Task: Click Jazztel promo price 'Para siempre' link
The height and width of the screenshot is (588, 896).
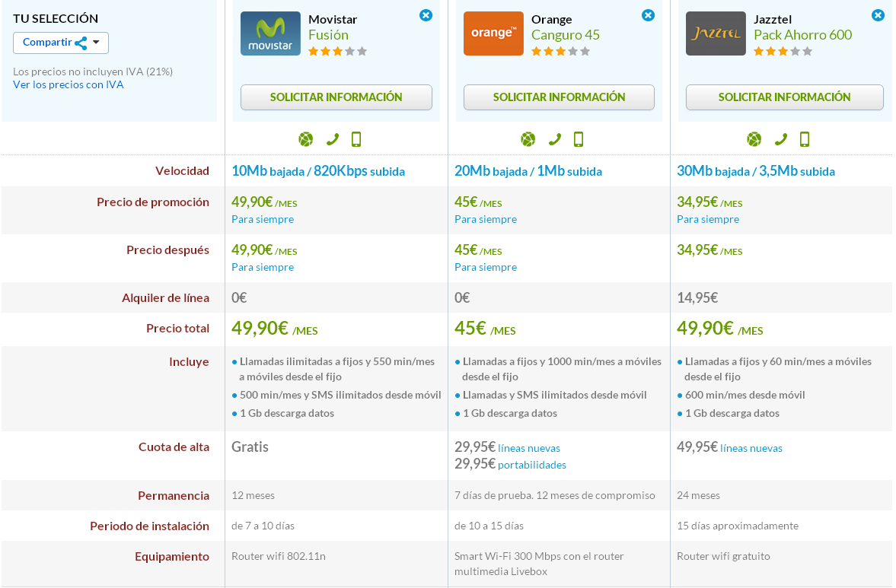Action: (x=707, y=219)
